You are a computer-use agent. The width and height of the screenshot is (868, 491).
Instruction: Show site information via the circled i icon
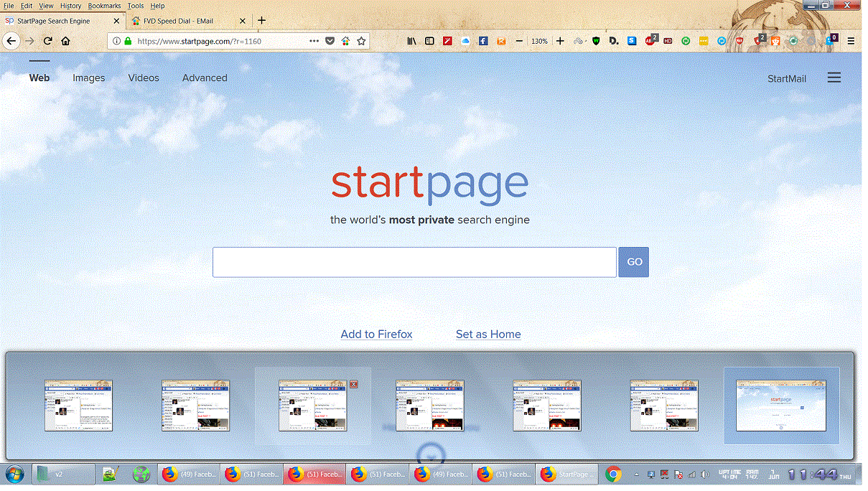coord(116,41)
